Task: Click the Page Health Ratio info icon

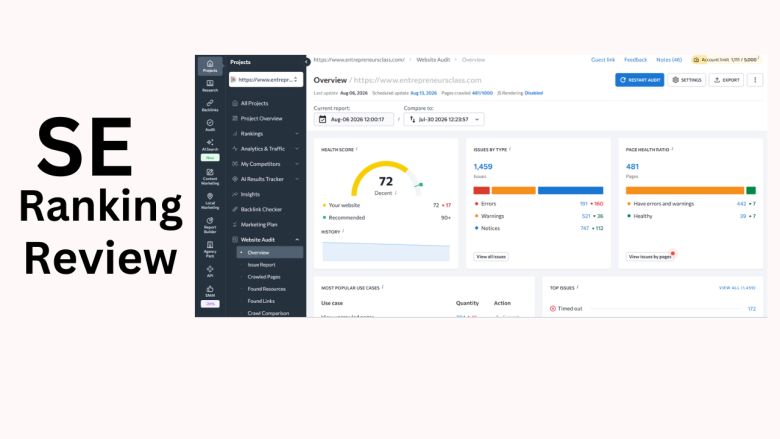Action: click(673, 149)
